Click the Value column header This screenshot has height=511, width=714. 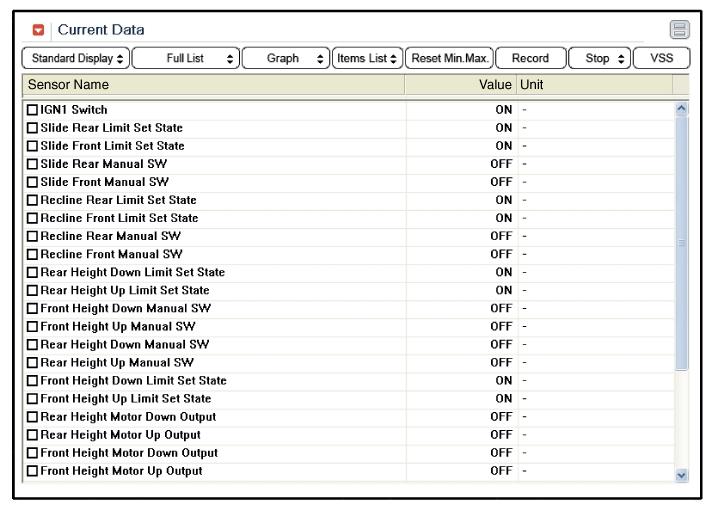460,85
